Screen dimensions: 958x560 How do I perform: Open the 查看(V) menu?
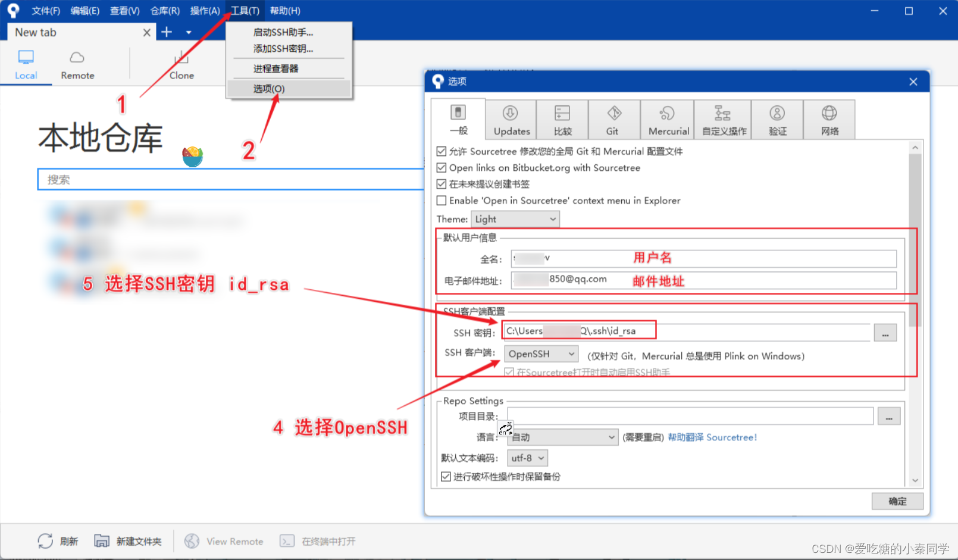tap(125, 11)
